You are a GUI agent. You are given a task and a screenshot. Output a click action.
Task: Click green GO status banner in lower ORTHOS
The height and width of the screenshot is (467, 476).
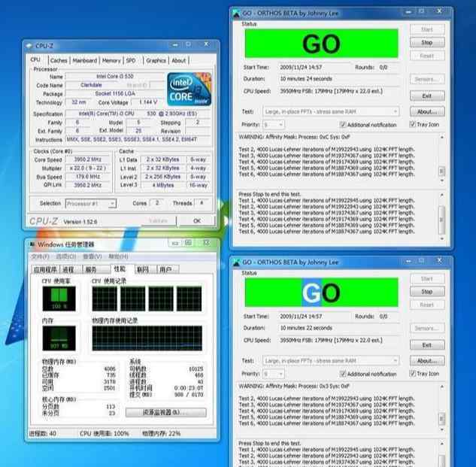pos(322,293)
